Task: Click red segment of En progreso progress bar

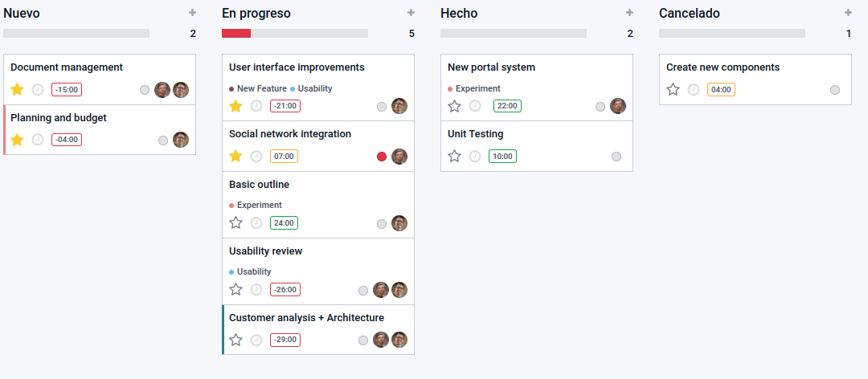Action: [236, 33]
